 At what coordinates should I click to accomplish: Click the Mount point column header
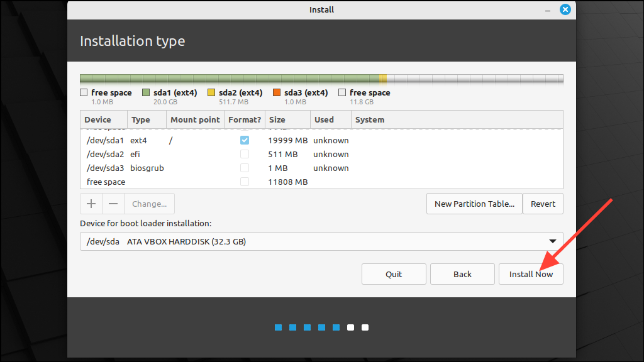click(x=195, y=119)
